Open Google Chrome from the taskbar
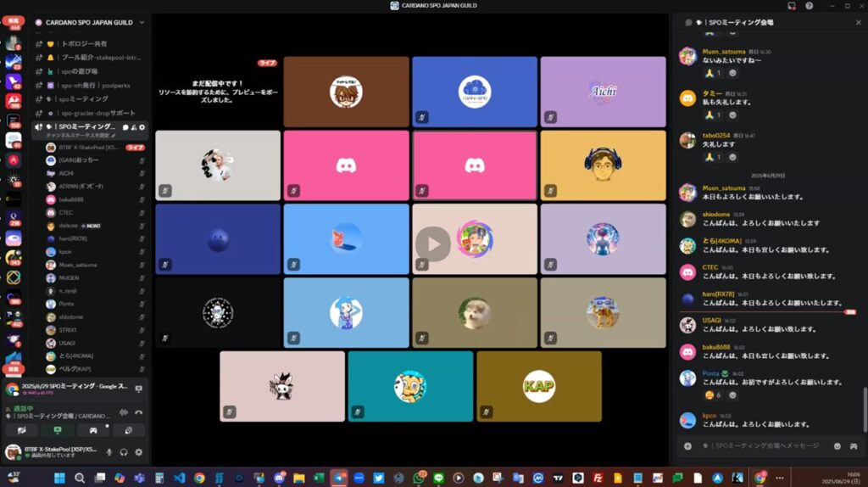This screenshot has width=868, height=487. coord(199,478)
